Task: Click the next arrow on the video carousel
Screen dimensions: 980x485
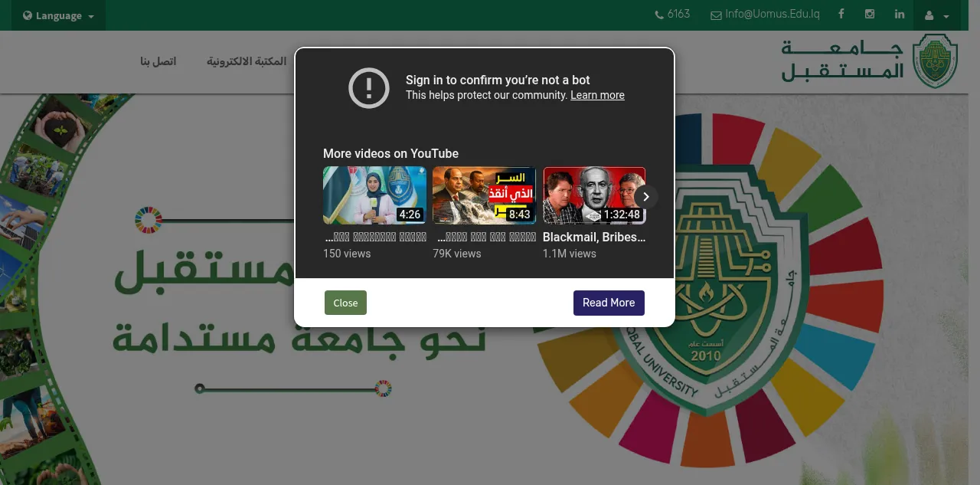Action: (646, 197)
